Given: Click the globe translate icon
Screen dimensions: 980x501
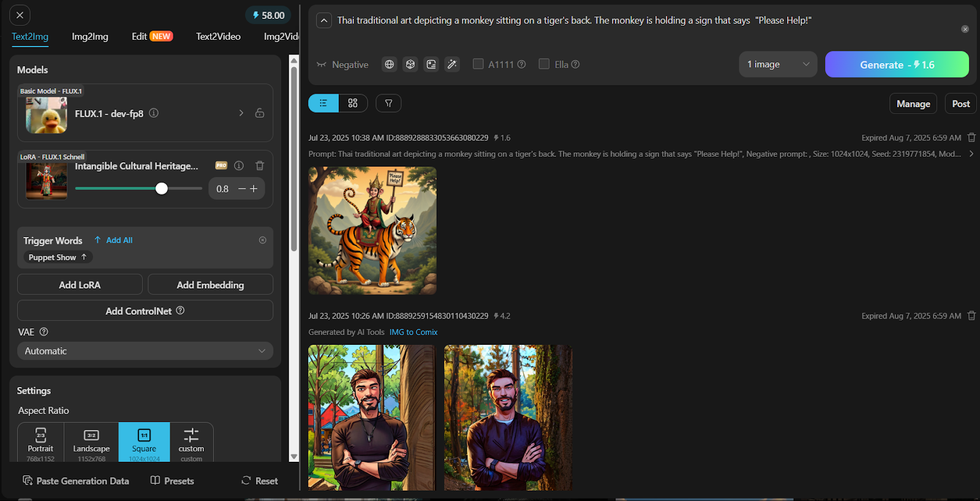Looking at the screenshot, I should [x=389, y=64].
